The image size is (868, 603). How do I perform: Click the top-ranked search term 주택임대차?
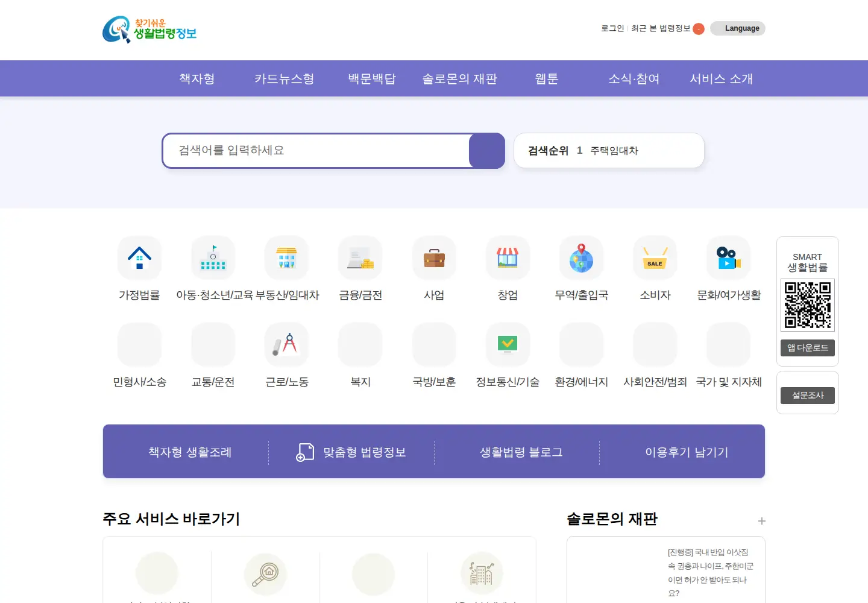pyautogui.click(x=614, y=151)
